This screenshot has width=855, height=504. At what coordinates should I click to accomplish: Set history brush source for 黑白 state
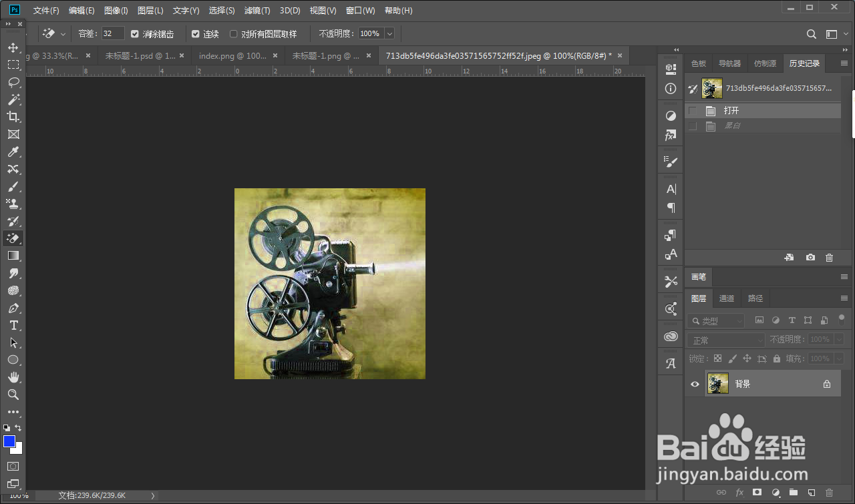pyautogui.click(x=693, y=125)
